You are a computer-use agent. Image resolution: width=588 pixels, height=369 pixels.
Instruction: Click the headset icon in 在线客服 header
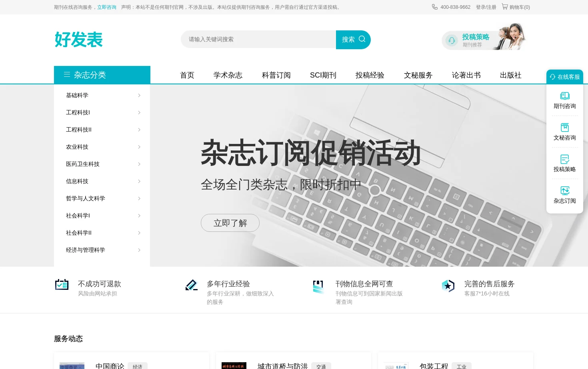552,77
